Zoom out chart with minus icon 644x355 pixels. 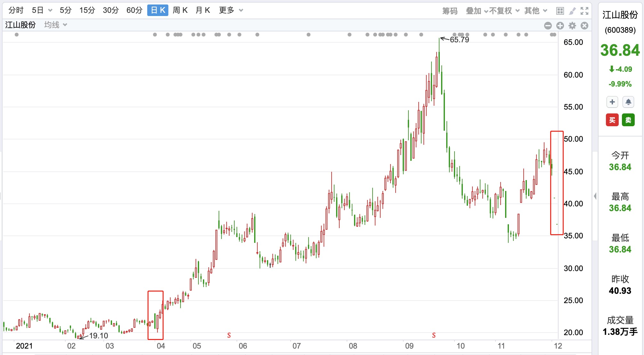coord(548,26)
